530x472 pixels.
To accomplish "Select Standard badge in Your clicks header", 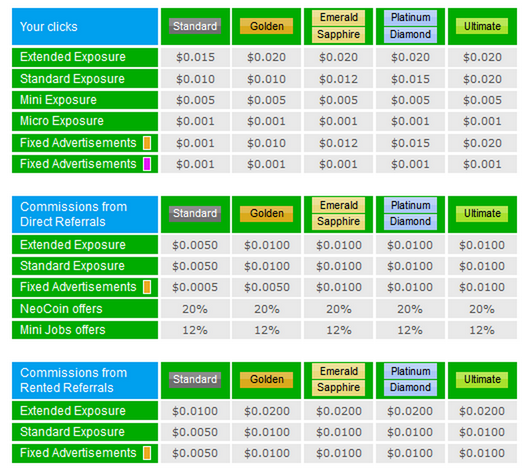I will coord(195,26).
